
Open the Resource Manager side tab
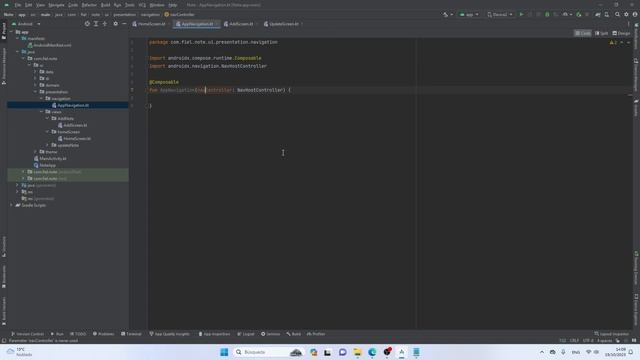click(4, 66)
